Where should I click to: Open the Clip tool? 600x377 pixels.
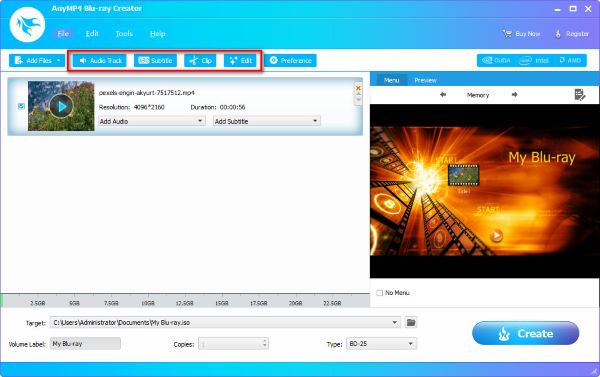point(200,60)
